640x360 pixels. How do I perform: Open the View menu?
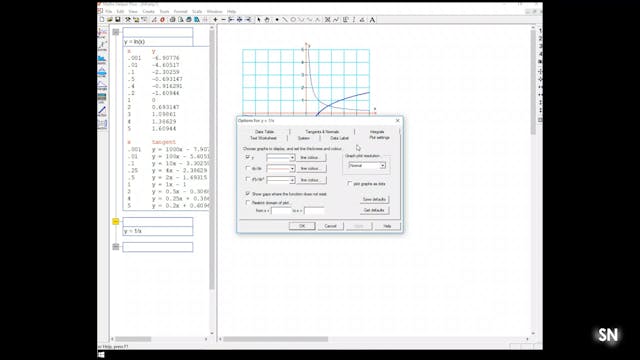pyautogui.click(x=133, y=11)
